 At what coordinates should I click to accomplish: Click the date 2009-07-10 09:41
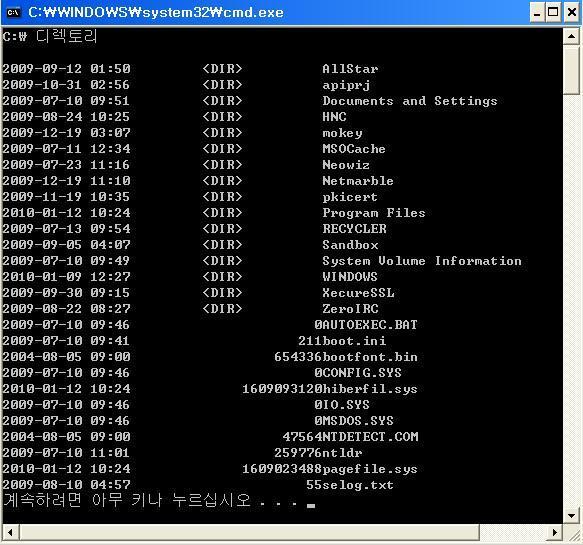click(x=66, y=341)
